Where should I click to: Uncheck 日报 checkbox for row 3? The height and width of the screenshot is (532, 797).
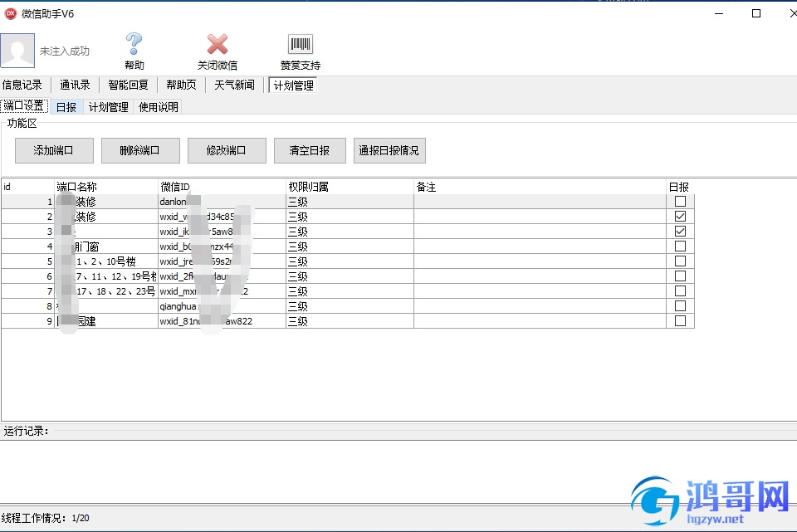pos(680,232)
